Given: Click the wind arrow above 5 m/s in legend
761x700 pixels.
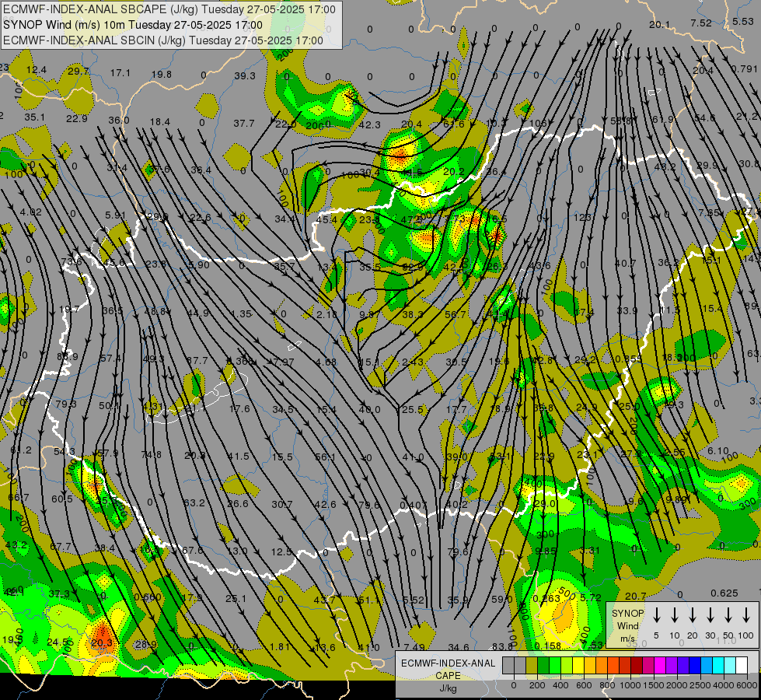Looking at the screenshot, I should (x=656, y=615).
